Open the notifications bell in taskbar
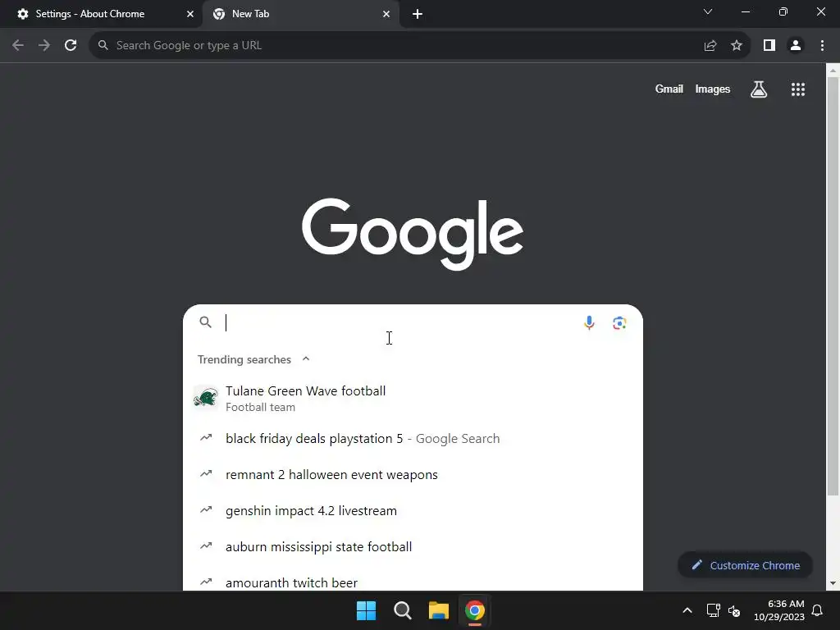 coord(818,610)
